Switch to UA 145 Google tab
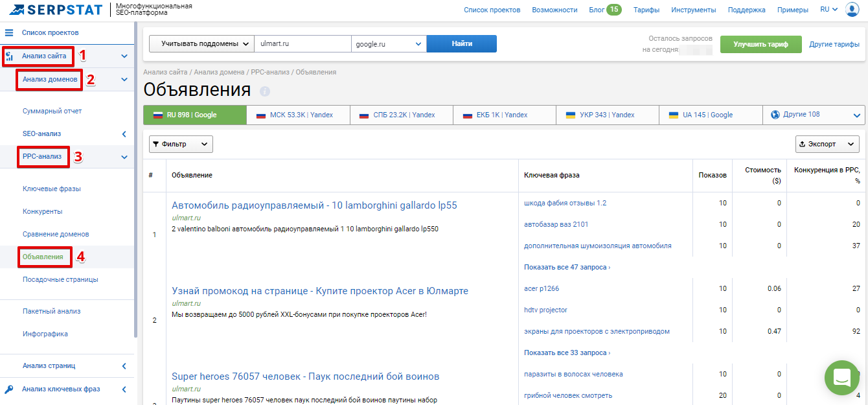The height and width of the screenshot is (405, 868). (x=711, y=115)
